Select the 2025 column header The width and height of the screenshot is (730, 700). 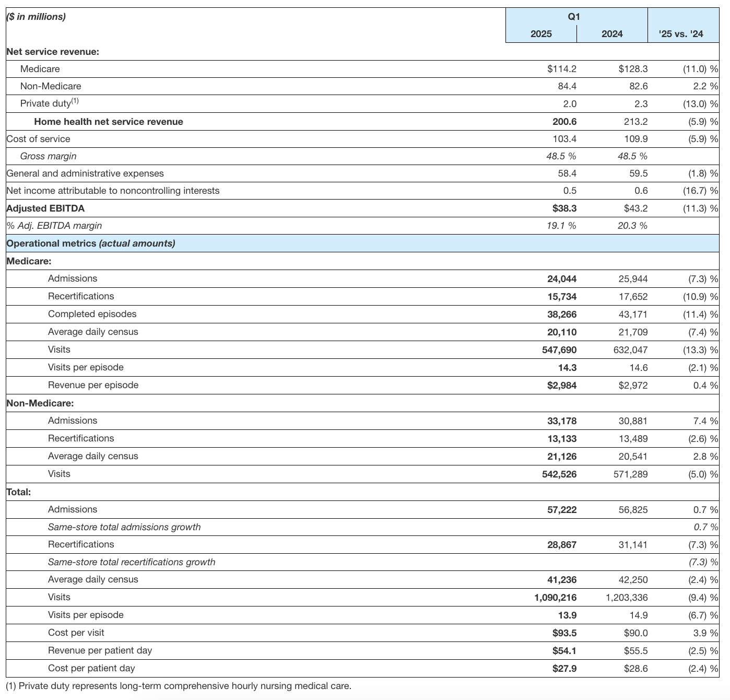pos(541,34)
